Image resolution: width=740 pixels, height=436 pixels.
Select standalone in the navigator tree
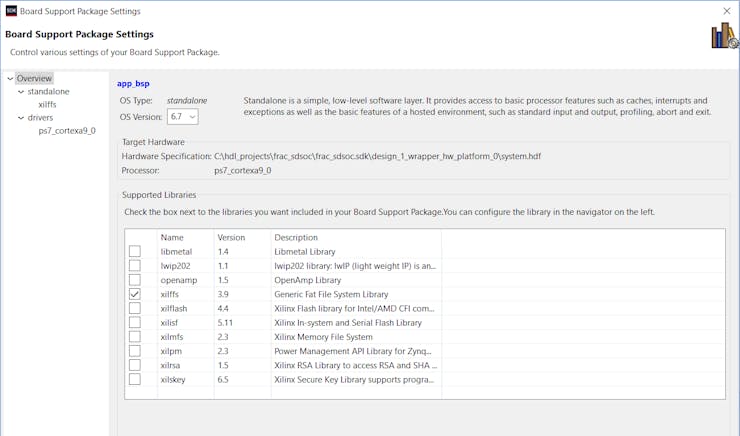tap(48, 92)
